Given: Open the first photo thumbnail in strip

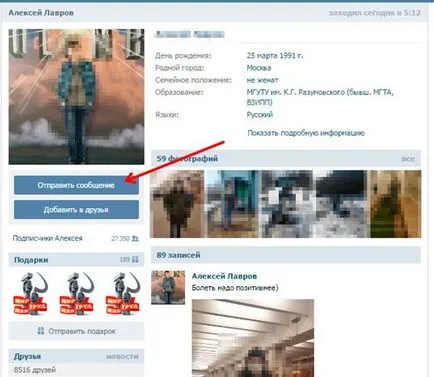Looking at the screenshot, I should tap(177, 204).
